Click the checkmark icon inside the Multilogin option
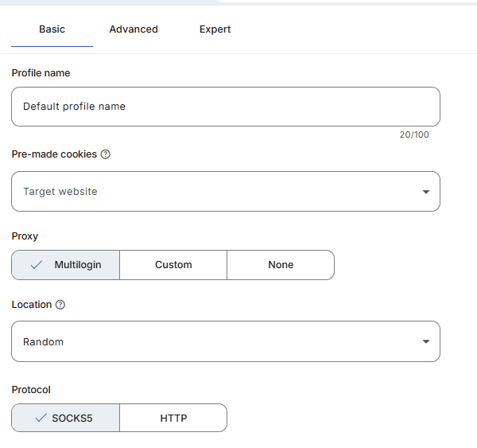The width and height of the screenshot is (477, 448). (37, 265)
